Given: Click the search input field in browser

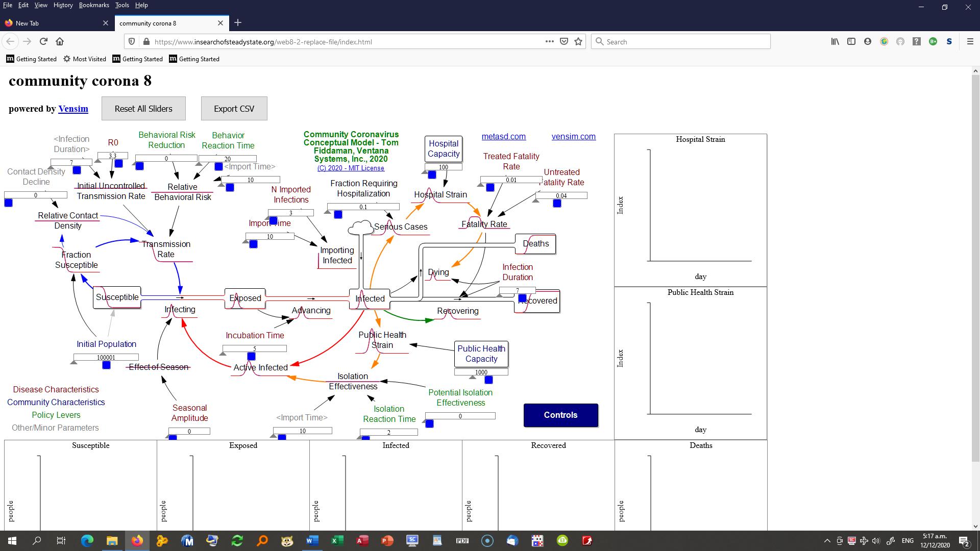Looking at the screenshot, I should [x=681, y=42].
